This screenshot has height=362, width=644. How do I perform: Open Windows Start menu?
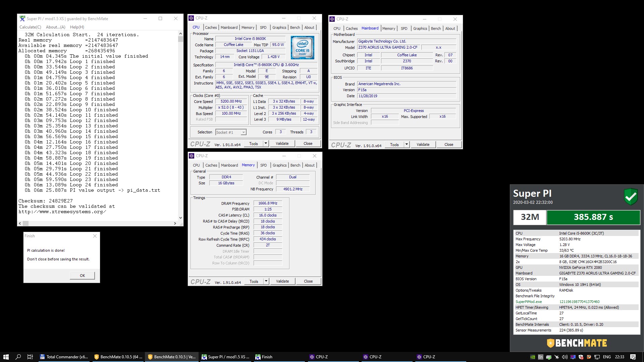[6, 357]
